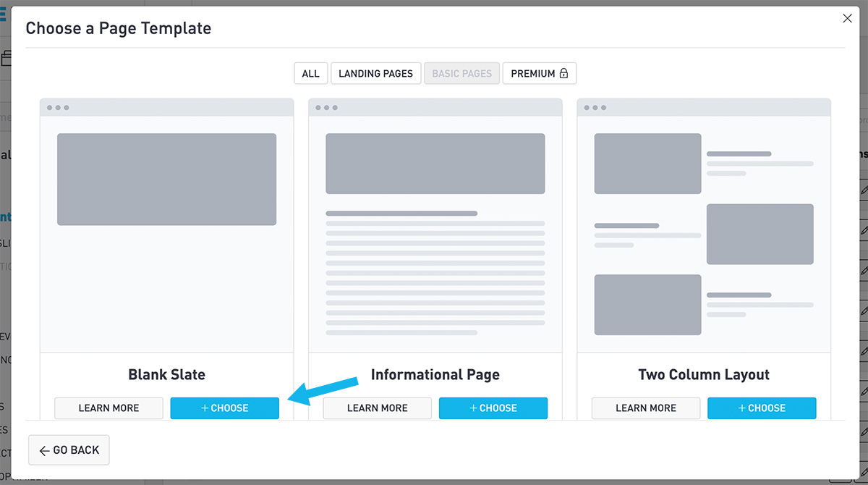This screenshot has width=868, height=485.
Task: Choose the Blank Slate template
Action: pyautogui.click(x=224, y=408)
